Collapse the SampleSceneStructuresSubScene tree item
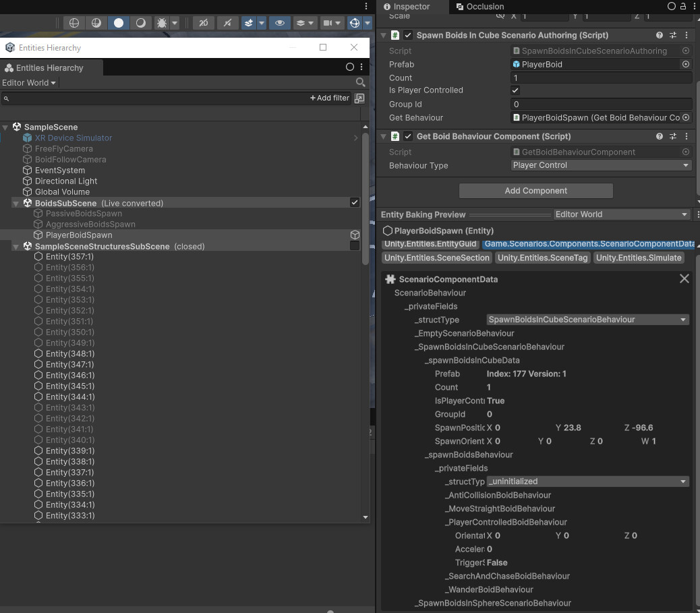The height and width of the screenshot is (613, 700). click(16, 246)
